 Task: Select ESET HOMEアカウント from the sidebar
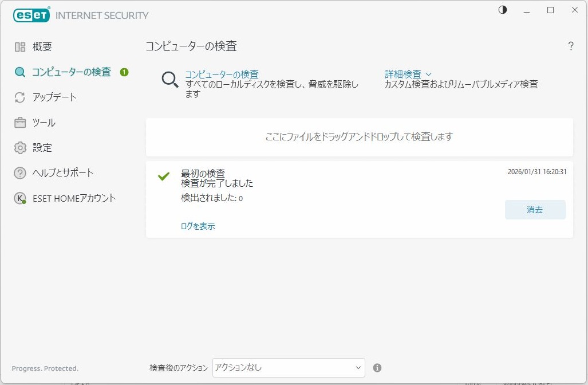click(x=74, y=198)
